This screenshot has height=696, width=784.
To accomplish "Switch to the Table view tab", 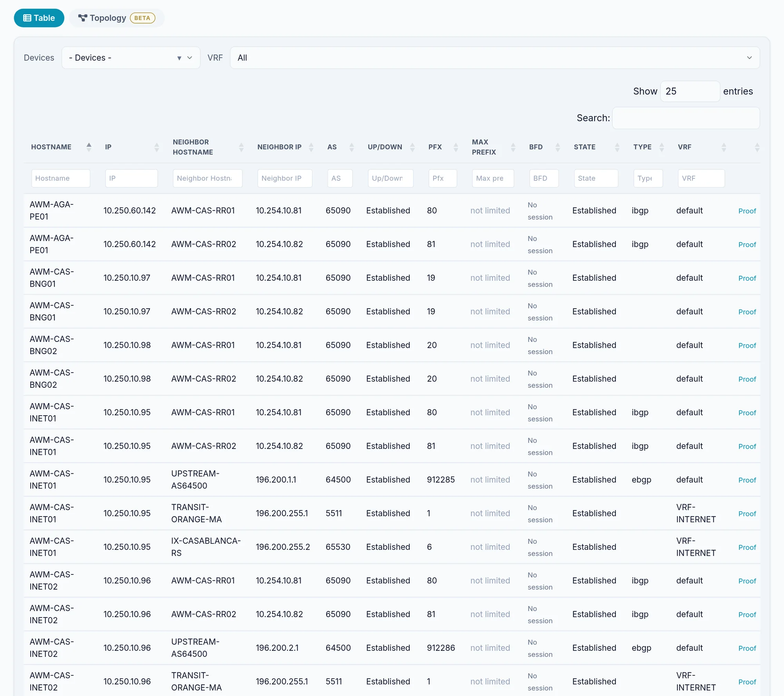I will pyautogui.click(x=39, y=18).
